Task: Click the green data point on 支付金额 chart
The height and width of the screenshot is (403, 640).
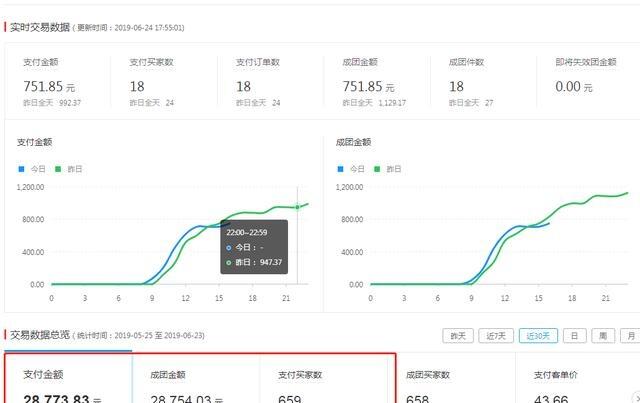Action: tap(298, 207)
